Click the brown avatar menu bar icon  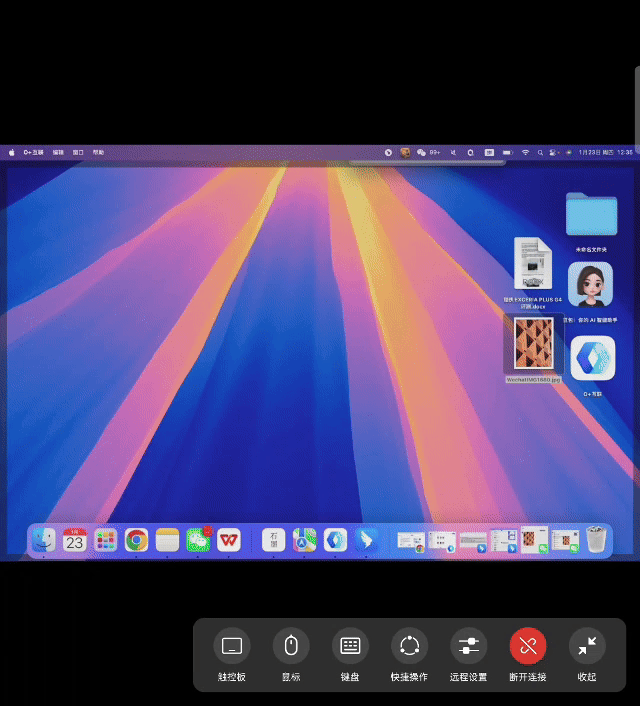[405, 153]
